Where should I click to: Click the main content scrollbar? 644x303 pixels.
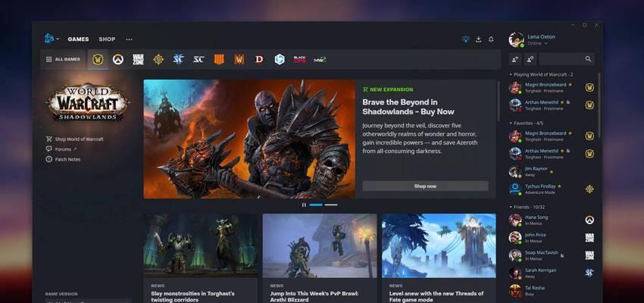[499, 101]
